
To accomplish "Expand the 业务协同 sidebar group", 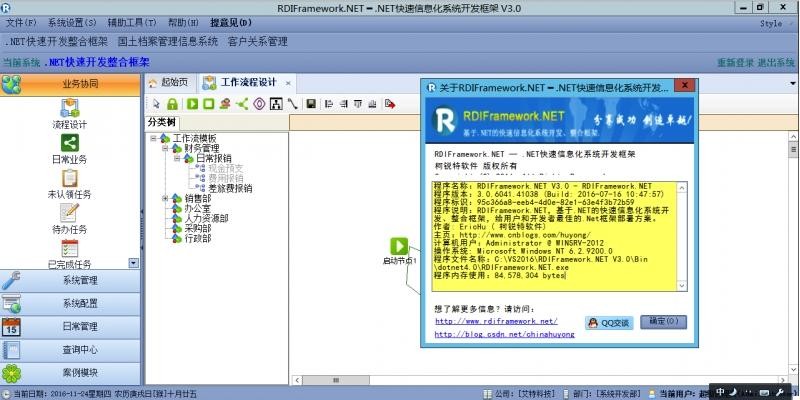I will (70, 85).
